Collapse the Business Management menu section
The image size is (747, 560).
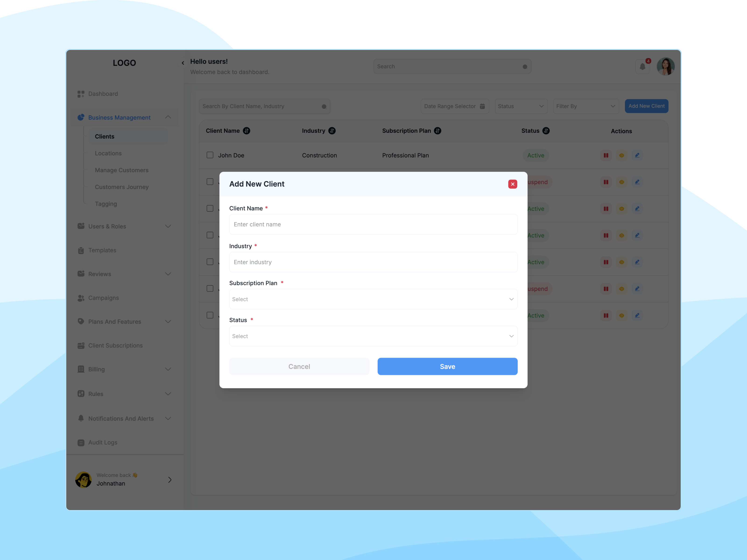pos(168,117)
